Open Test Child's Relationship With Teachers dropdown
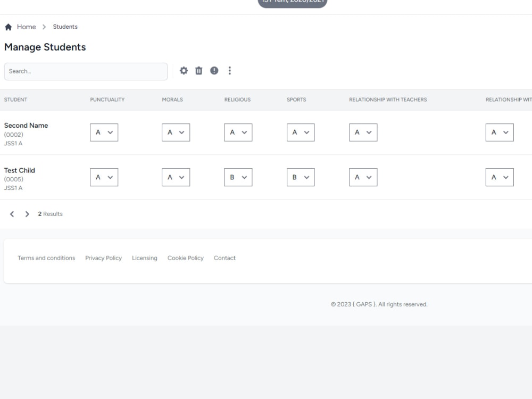 pos(363,177)
